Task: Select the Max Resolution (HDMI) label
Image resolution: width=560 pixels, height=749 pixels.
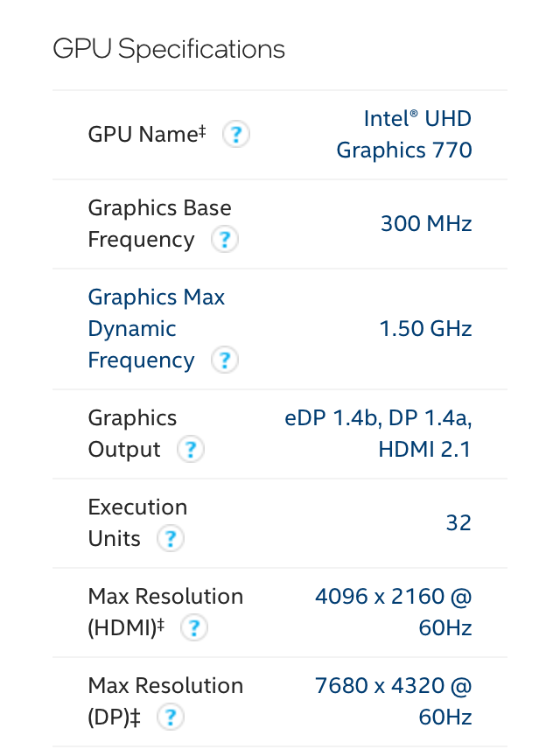Action: tap(165, 612)
